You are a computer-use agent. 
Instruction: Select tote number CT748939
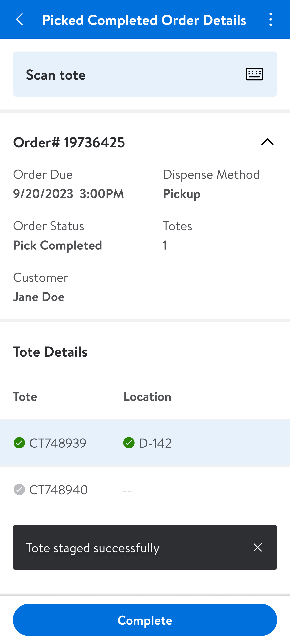point(58,443)
